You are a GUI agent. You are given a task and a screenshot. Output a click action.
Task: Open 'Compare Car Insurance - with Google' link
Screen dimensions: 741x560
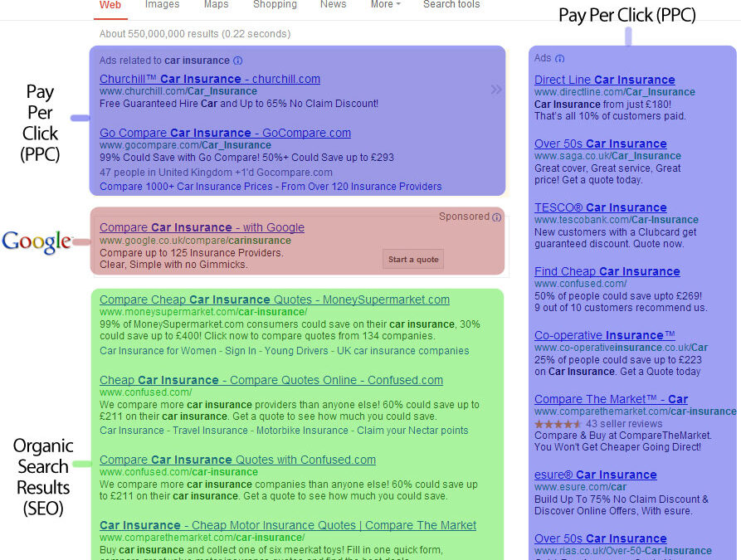coord(202,227)
